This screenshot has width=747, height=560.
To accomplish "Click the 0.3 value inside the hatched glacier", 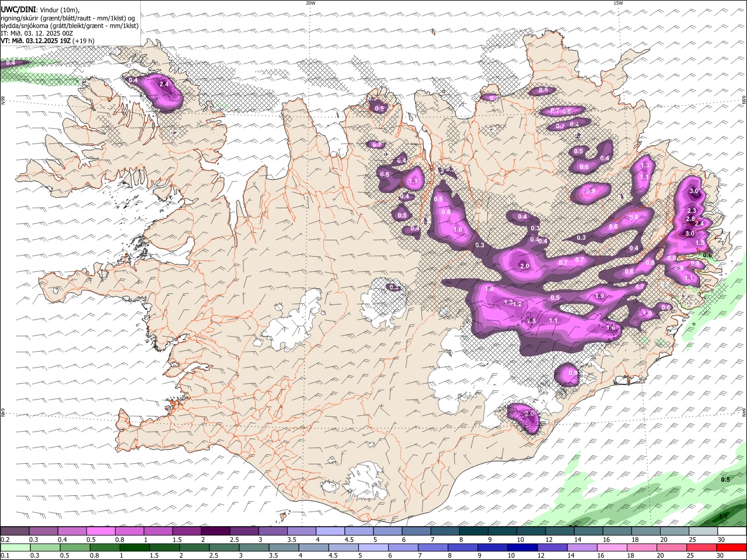I will click(x=395, y=287).
